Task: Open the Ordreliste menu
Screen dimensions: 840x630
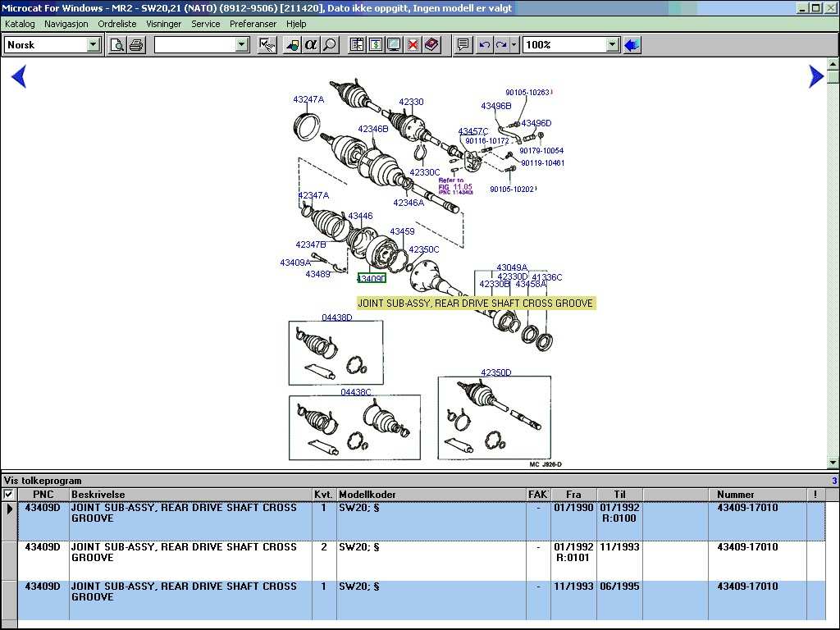Action: point(117,24)
